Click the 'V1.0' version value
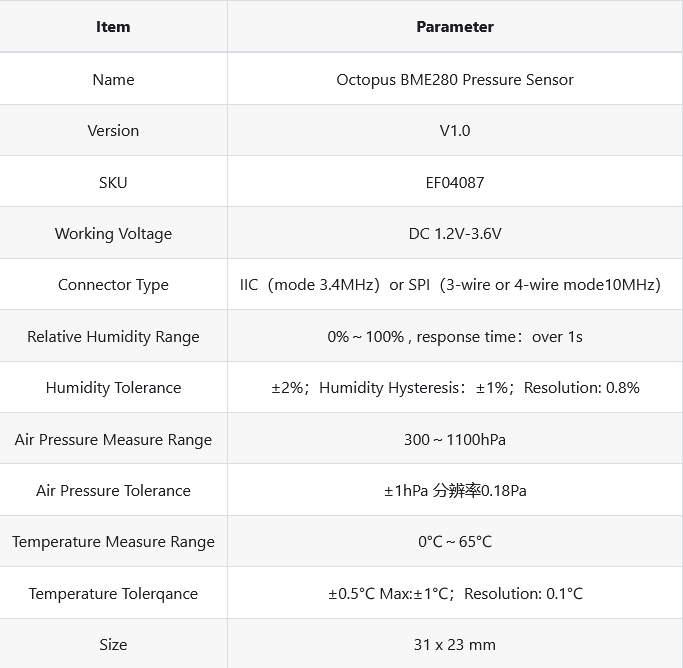Screen dimensions: 683x668 click(455, 131)
